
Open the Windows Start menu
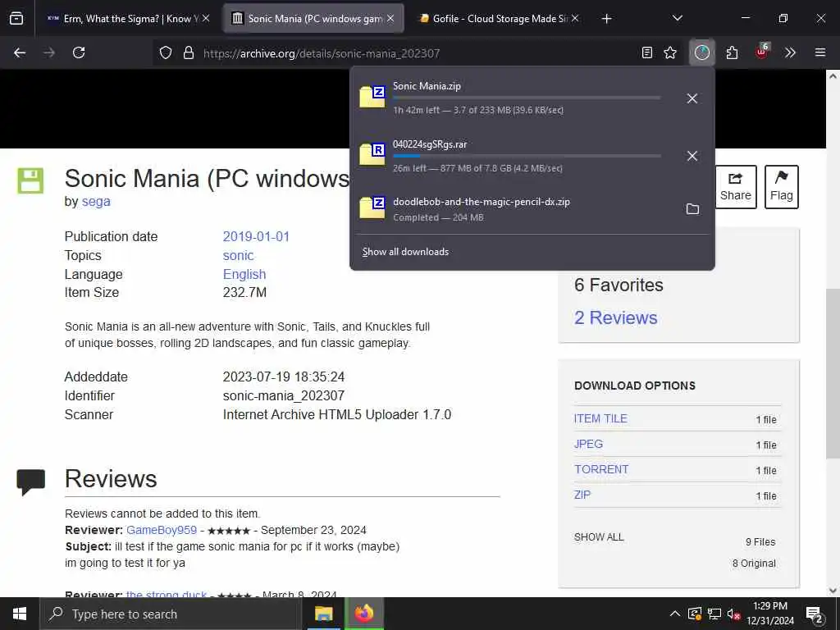click(x=20, y=614)
